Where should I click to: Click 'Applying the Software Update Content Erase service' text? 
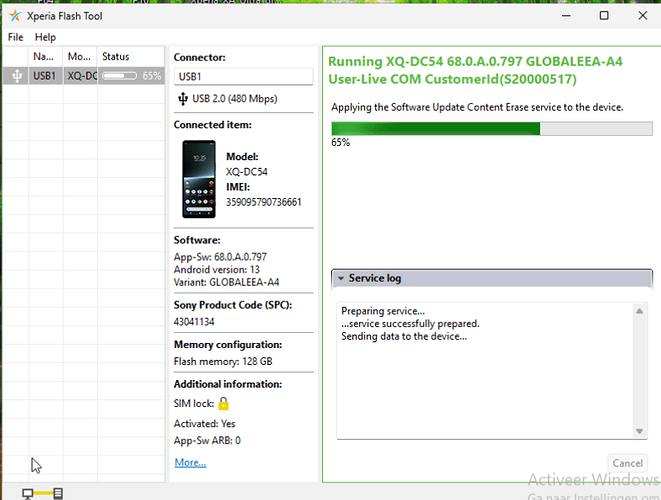(477, 107)
